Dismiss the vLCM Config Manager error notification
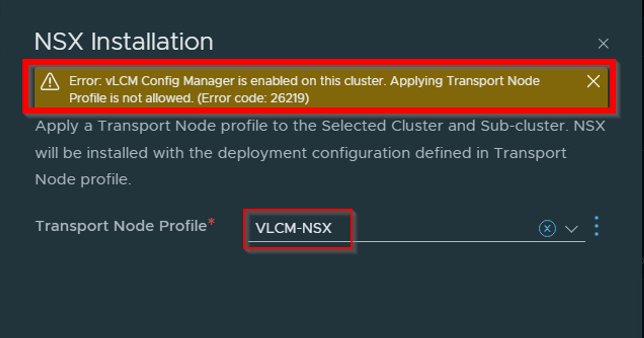This screenshot has height=338, width=644. click(593, 82)
